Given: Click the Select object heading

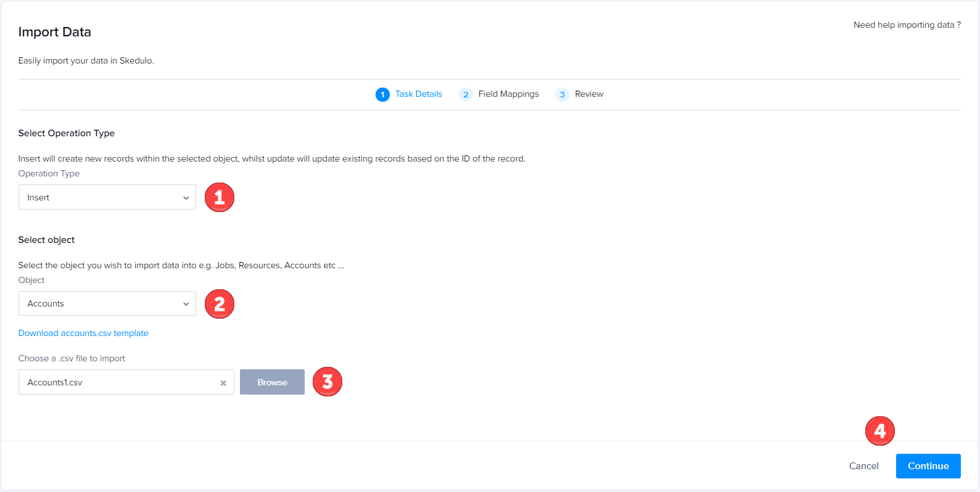Looking at the screenshot, I should tap(46, 240).
